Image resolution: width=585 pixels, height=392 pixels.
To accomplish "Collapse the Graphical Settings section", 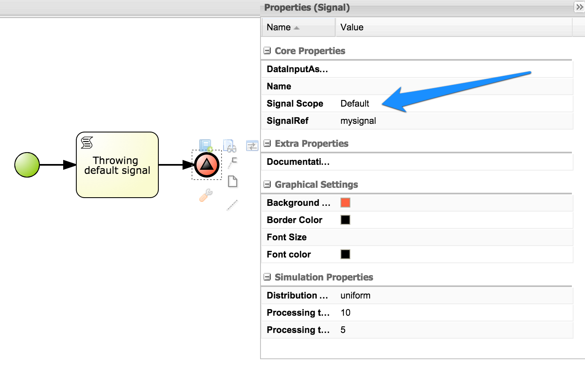I will [267, 185].
